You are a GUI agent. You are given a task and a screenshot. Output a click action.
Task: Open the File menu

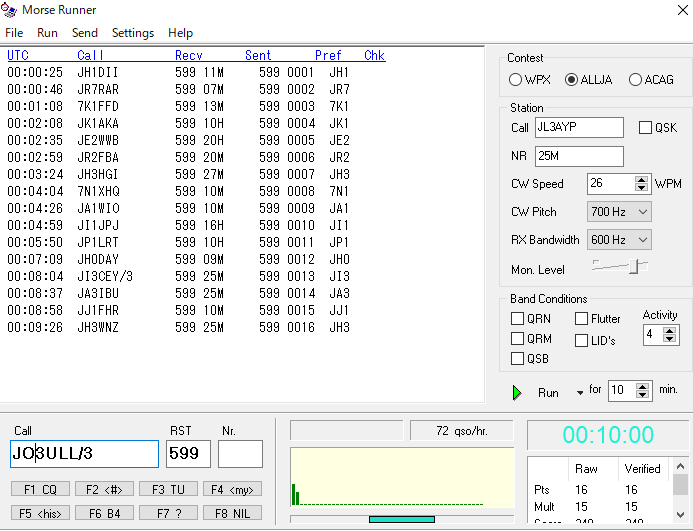pyautogui.click(x=14, y=33)
